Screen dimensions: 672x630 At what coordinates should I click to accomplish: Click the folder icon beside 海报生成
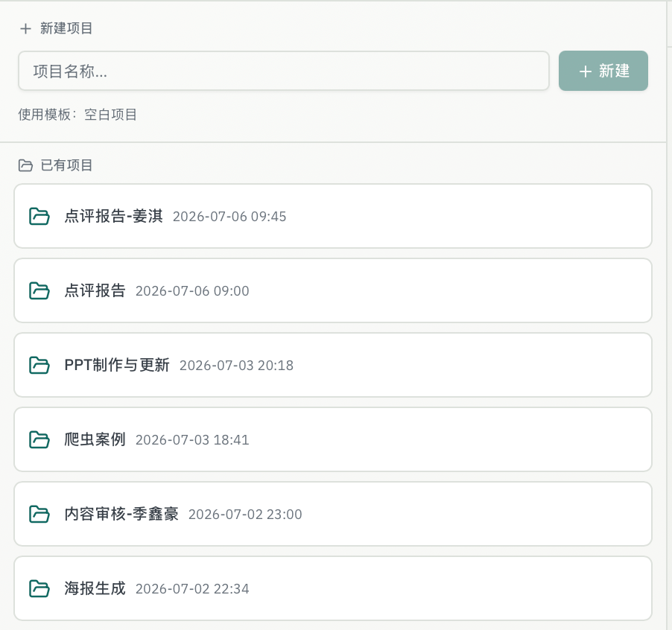(x=39, y=589)
